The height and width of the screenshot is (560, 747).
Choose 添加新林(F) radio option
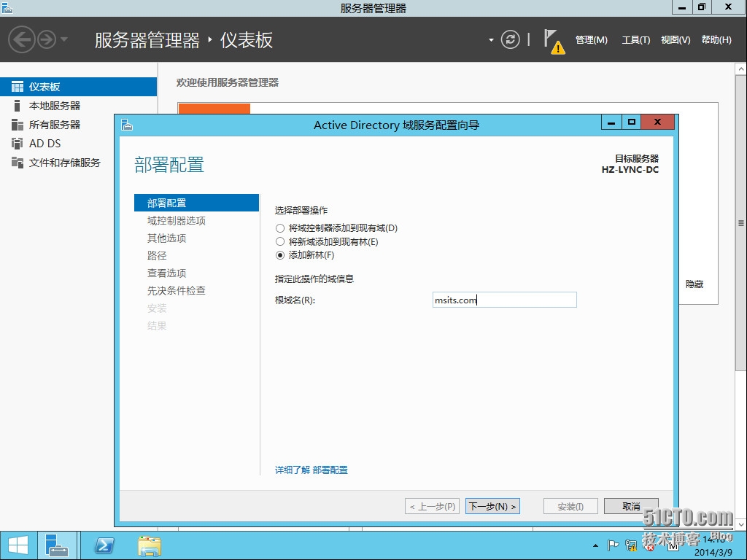point(280,255)
